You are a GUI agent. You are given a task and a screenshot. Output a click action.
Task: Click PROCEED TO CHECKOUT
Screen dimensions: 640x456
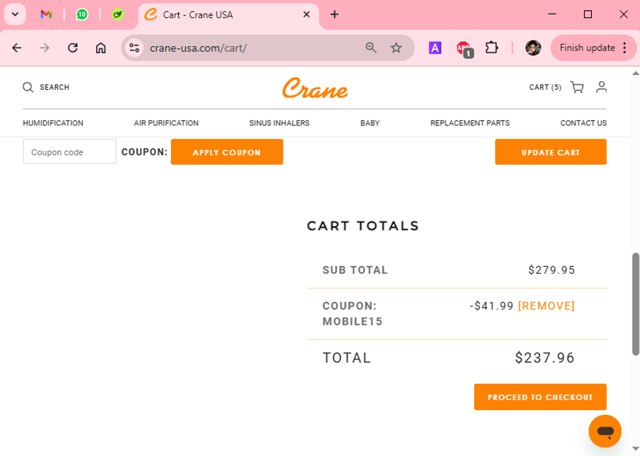540,397
